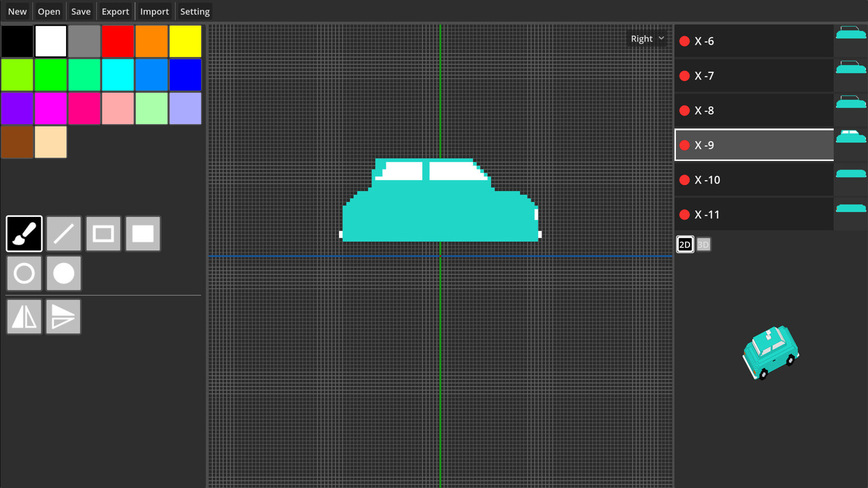The width and height of the screenshot is (868, 488).
Task: Select layer X -11 in the panel
Action: (x=750, y=214)
